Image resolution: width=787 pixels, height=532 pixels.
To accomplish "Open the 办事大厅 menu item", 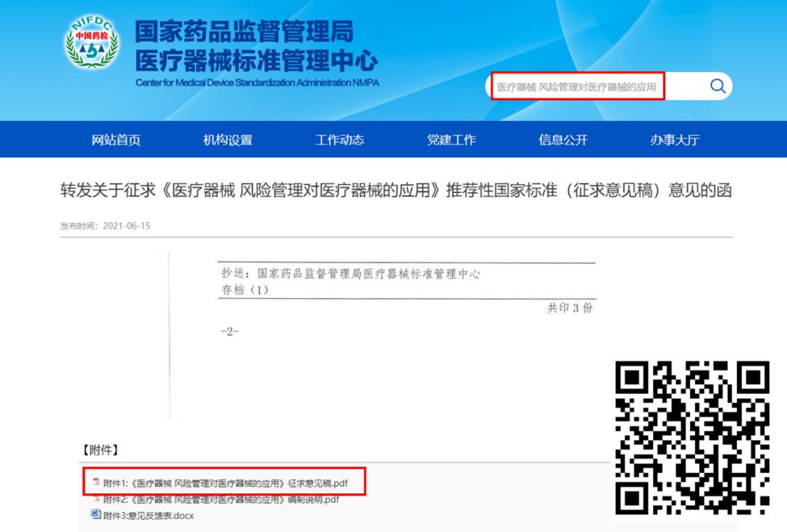I will pos(675,140).
